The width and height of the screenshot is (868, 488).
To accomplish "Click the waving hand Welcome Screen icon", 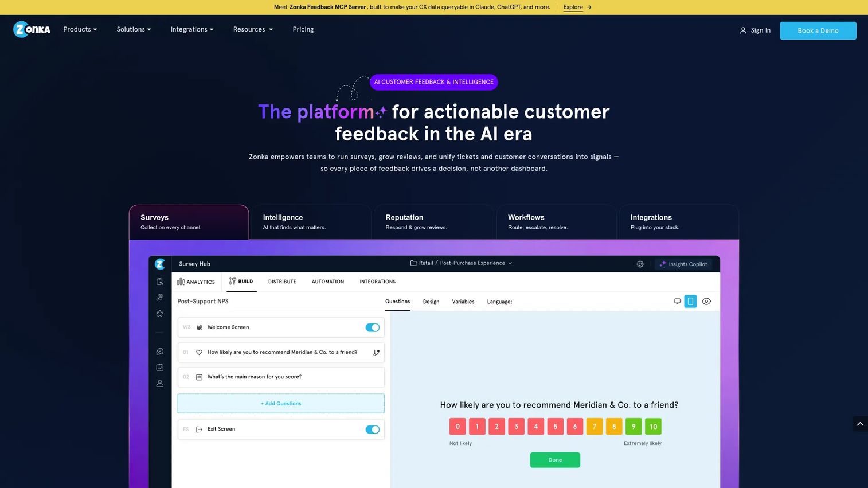I will point(200,327).
